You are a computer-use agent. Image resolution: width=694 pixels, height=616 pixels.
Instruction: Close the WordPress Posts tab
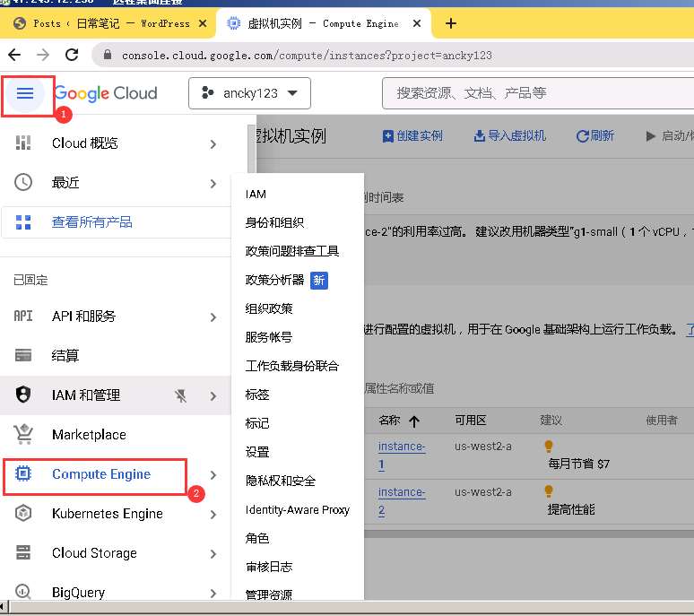(x=203, y=23)
